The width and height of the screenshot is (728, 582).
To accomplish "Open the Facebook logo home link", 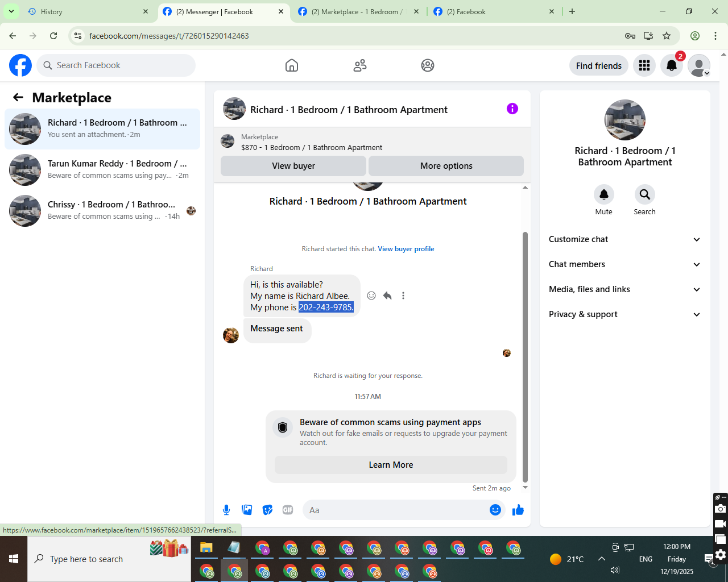I will [x=20, y=65].
